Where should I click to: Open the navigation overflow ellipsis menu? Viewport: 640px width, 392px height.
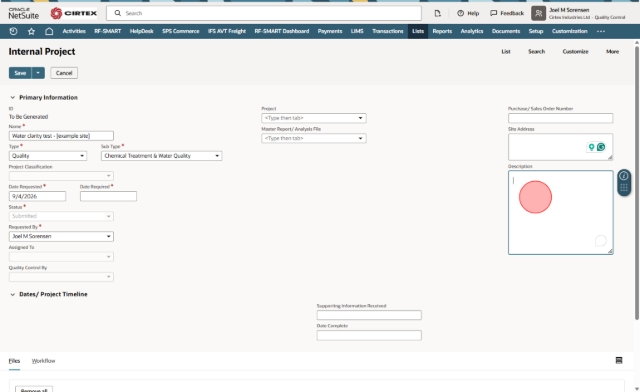(x=601, y=31)
